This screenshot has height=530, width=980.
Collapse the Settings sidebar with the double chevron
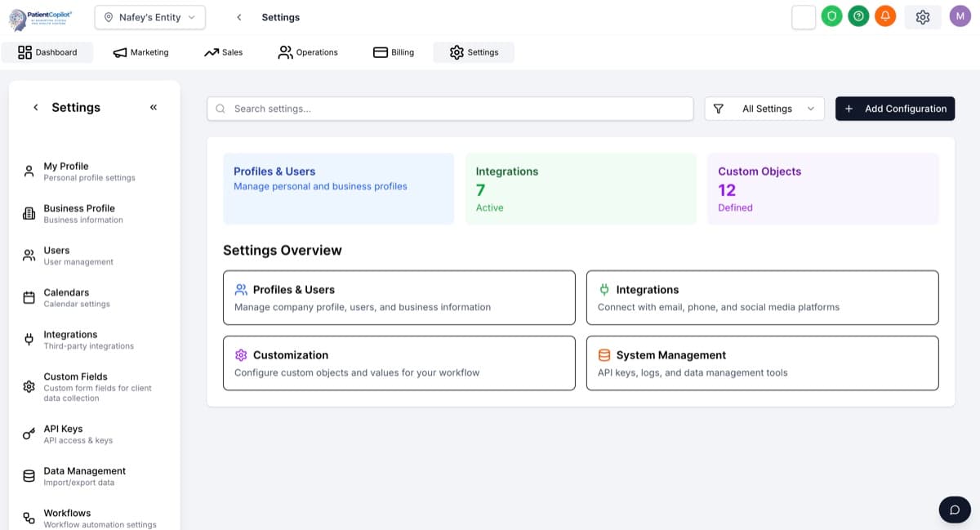(154, 108)
